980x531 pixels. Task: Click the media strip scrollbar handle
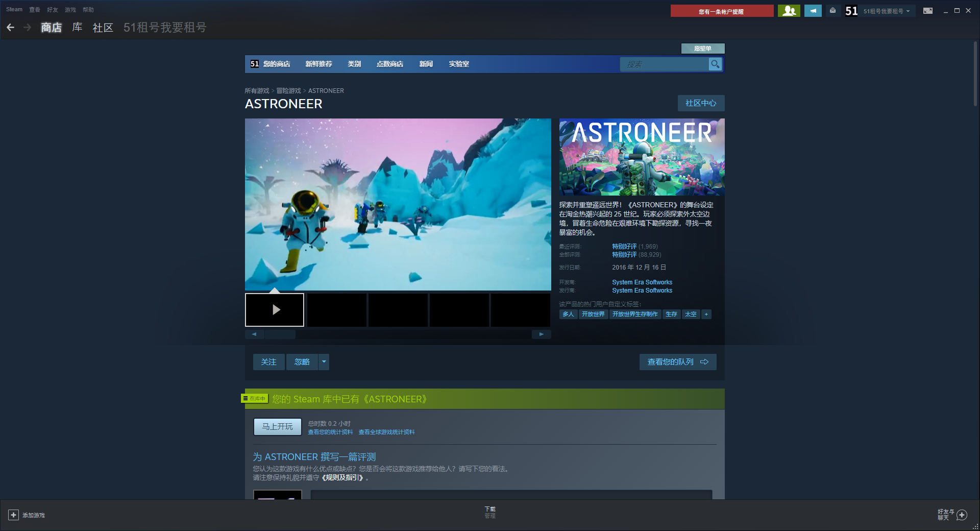coord(280,334)
